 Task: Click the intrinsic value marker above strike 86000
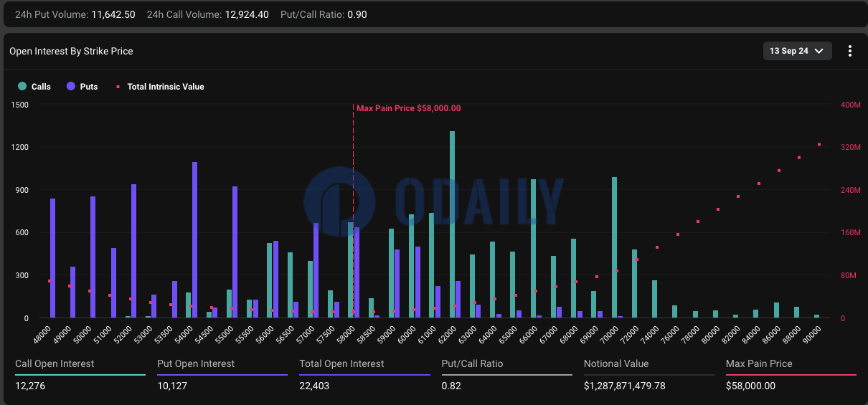(779, 171)
